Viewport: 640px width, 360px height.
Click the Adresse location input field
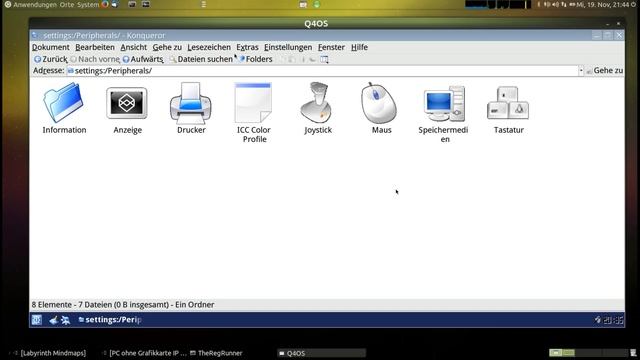point(322,71)
